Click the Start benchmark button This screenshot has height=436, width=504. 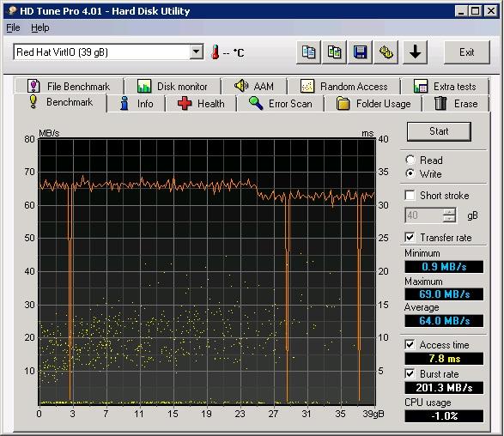coord(439,131)
